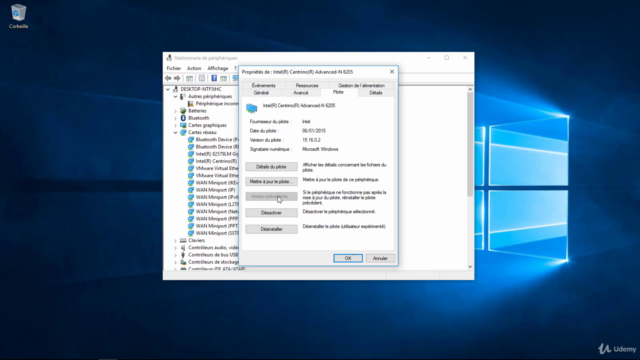Select the Cartes graphiques display icon
The height and width of the screenshot is (360, 640).
(183, 125)
